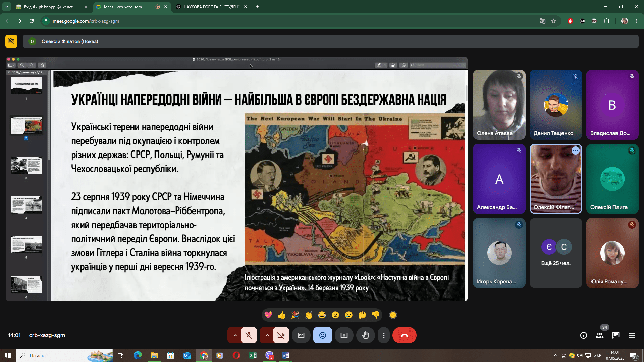Image resolution: width=644 pixels, height=362 pixels.
Task: Switch to Meet crb-xazg-sgm tab
Action: click(132, 7)
